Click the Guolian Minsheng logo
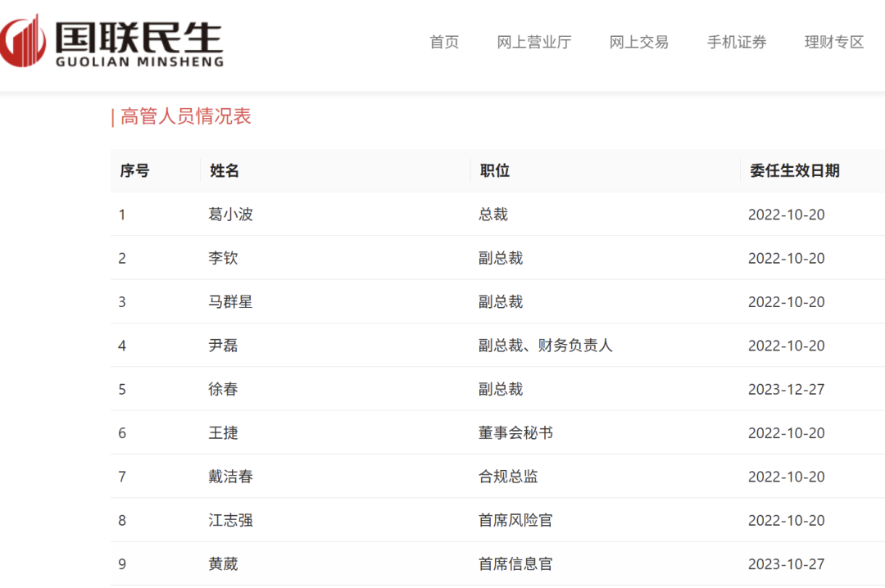This screenshot has width=885, height=588. pyautogui.click(x=111, y=41)
